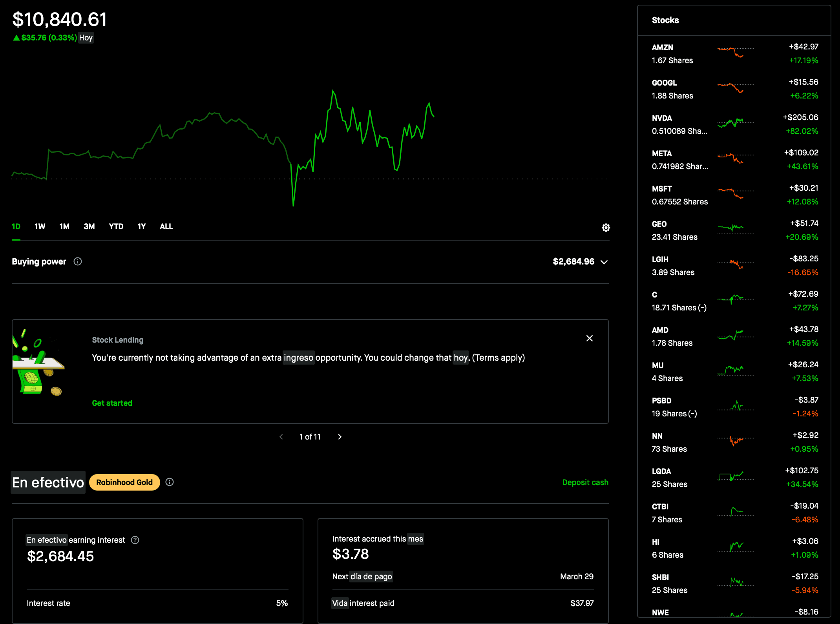Image resolution: width=840 pixels, height=624 pixels.
Task: Click the Stock Lending money illustration
Action: (x=38, y=362)
